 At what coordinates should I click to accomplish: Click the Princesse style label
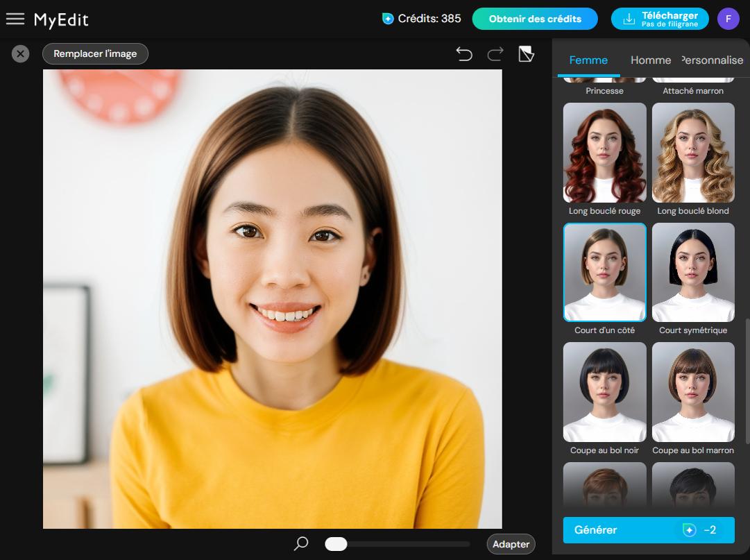pos(604,91)
